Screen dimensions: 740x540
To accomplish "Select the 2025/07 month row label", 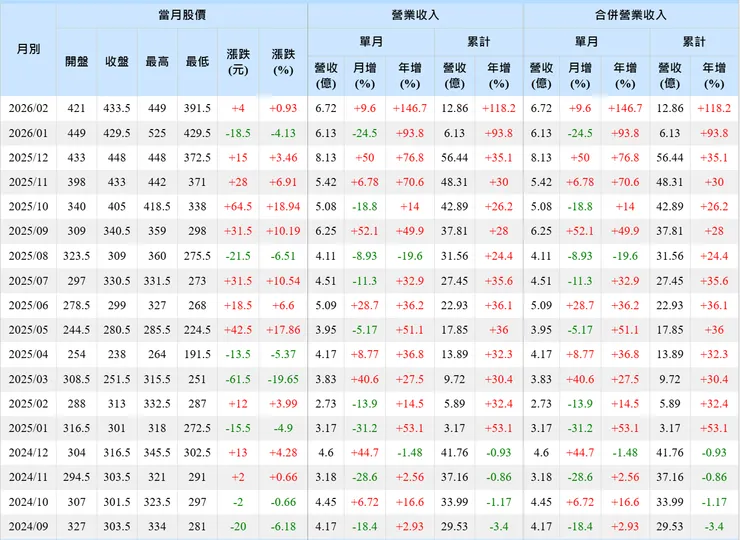I will point(28,281).
